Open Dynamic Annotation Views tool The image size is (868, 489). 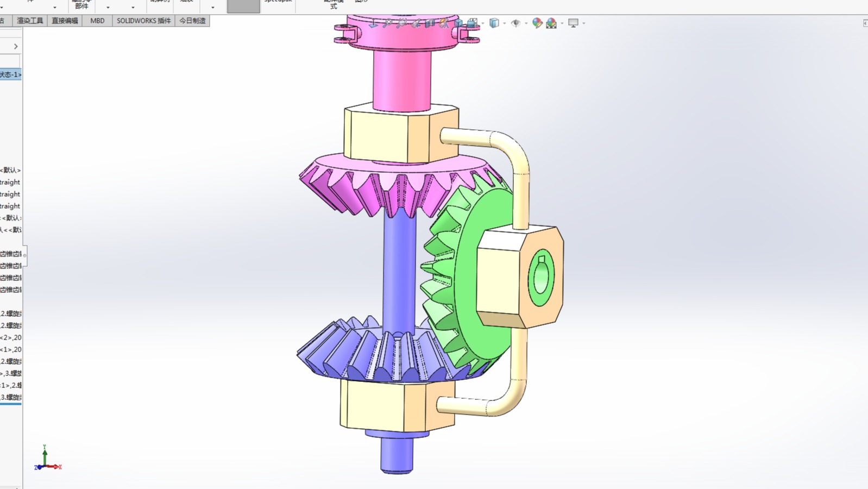pos(444,23)
